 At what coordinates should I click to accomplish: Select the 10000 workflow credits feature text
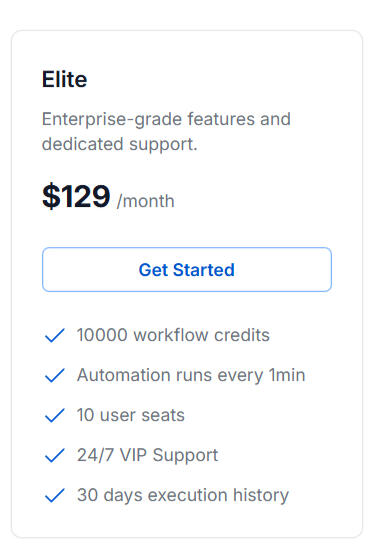pos(173,335)
